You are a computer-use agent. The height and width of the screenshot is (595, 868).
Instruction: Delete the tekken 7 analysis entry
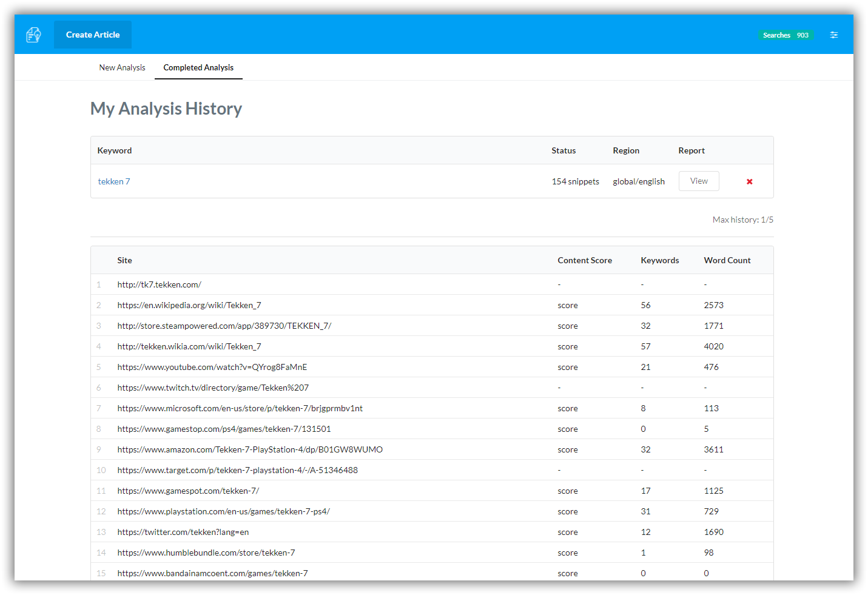click(x=750, y=181)
